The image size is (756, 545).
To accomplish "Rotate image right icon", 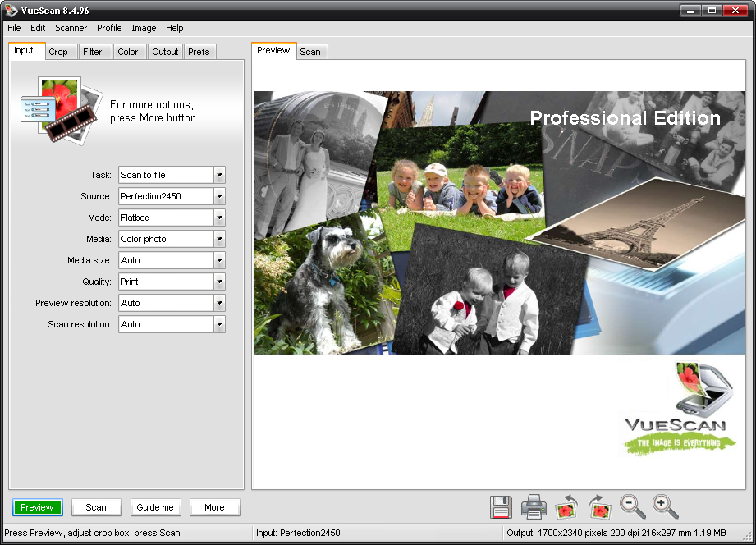I will [600, 507].
